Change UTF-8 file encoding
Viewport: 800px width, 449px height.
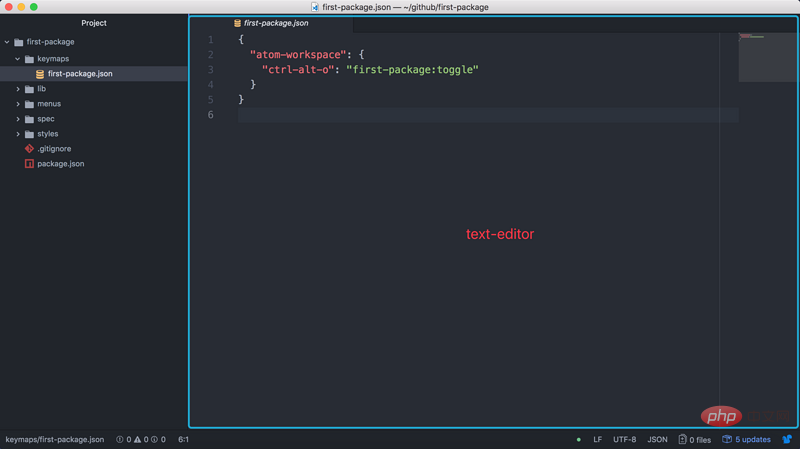pos(624,439)
